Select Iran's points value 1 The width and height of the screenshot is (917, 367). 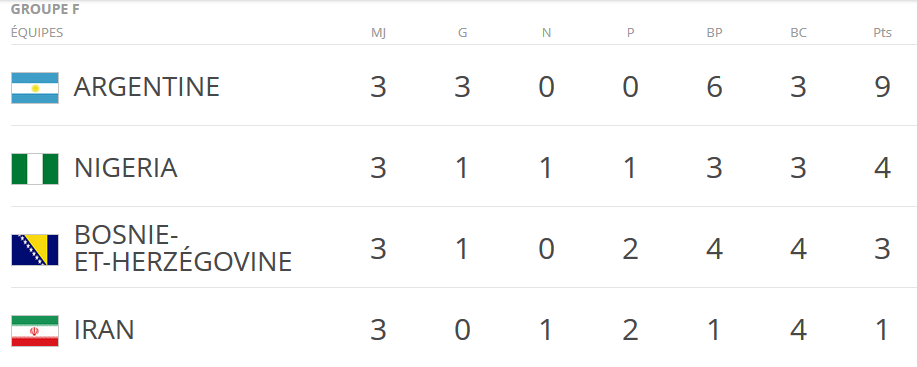(x=882, y=330)
